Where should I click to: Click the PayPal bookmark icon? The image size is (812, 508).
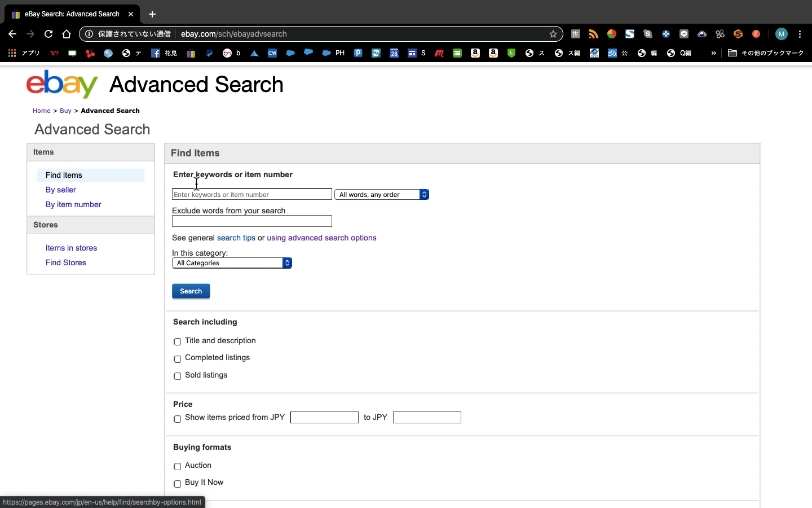coord(209,53)
